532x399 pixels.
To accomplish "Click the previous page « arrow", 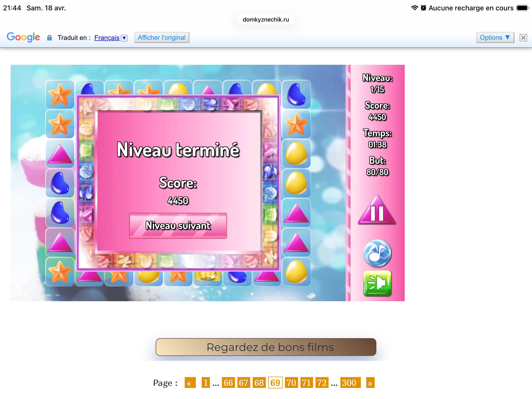I will (190, 382).
